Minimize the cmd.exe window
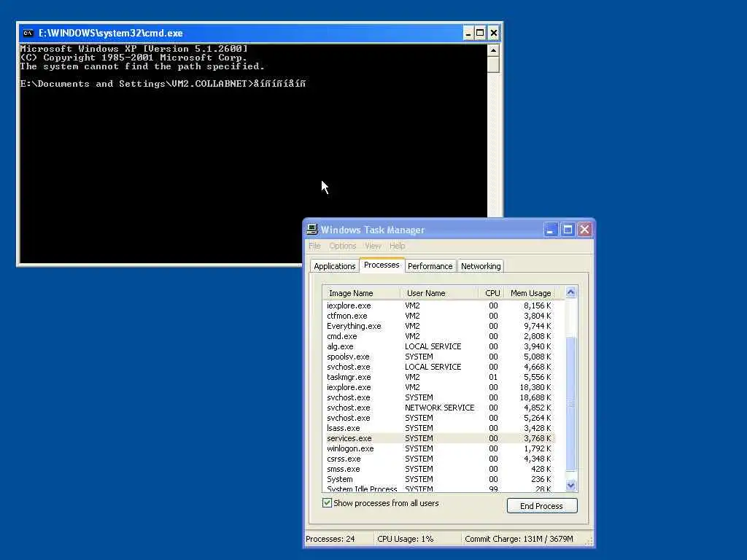This screenshot has width=747, height=560. point(468,33)
